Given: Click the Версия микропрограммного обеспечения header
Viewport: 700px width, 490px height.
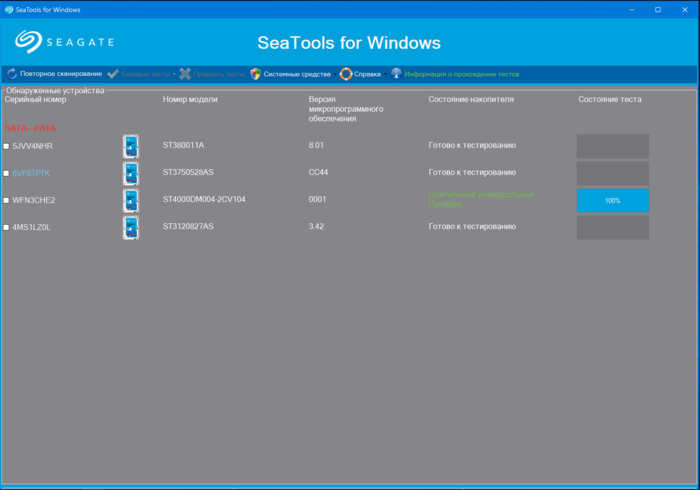Looking at the screenshot, I should point(346,109).
